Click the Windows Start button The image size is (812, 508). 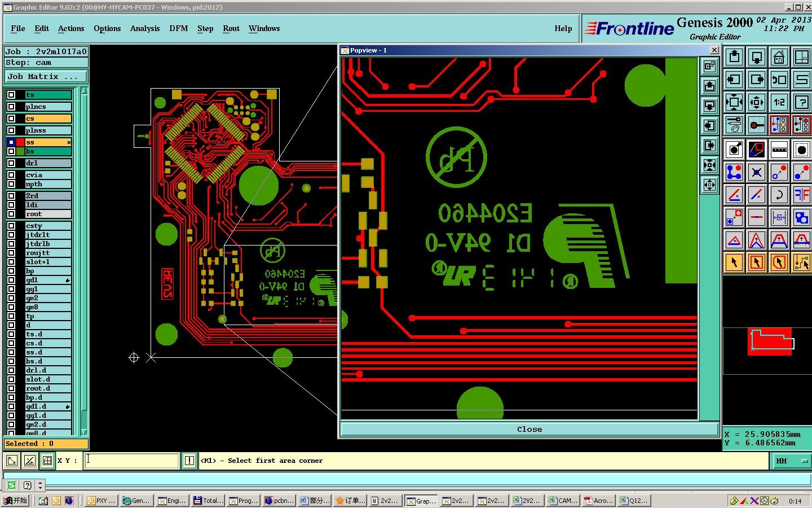point(15,501)
